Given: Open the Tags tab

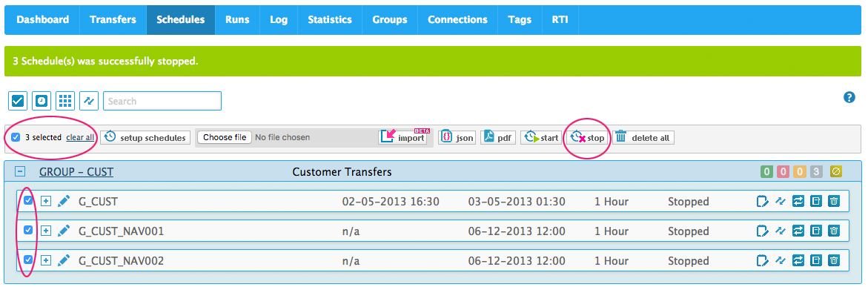Looking at the screenshot, I should point(520,19).
